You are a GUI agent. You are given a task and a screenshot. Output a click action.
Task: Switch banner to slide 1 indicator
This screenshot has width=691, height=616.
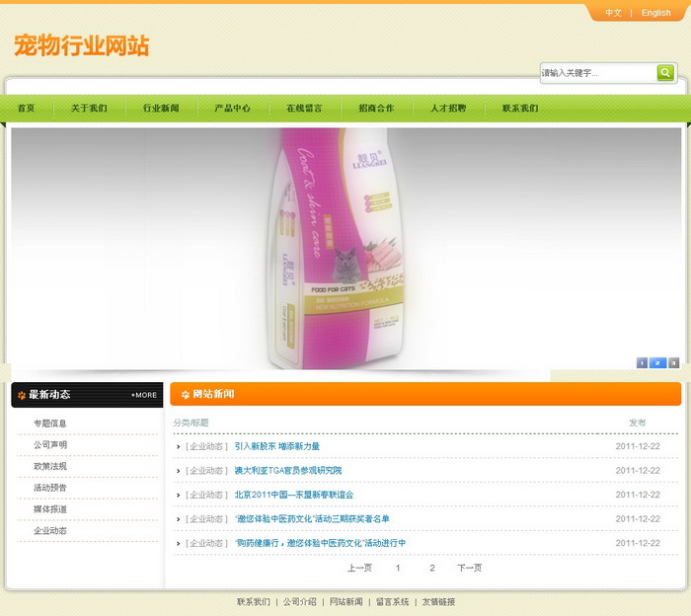pyautogui.click(x=642, y=362)
